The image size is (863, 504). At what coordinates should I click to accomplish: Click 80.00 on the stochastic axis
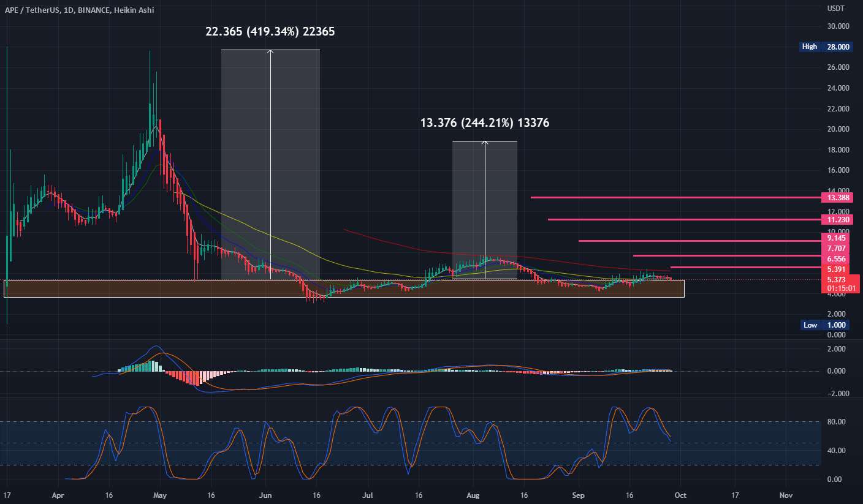click(x=838, y=422)
